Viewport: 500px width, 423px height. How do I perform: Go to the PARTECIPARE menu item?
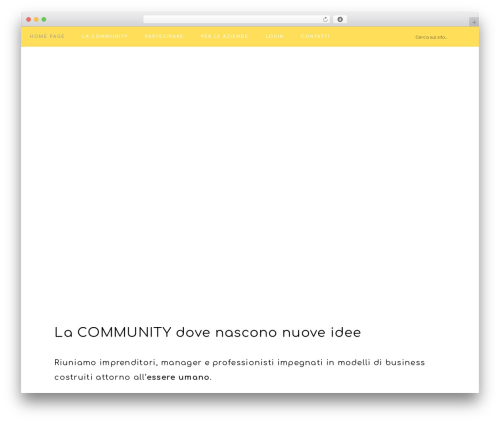click(x=164, y=36)
